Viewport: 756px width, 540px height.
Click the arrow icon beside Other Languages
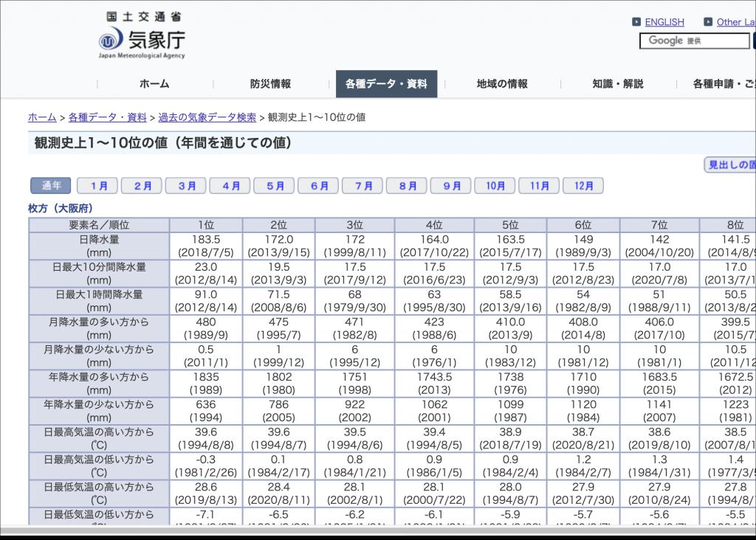pyautogui.click(x=708, y=22)
